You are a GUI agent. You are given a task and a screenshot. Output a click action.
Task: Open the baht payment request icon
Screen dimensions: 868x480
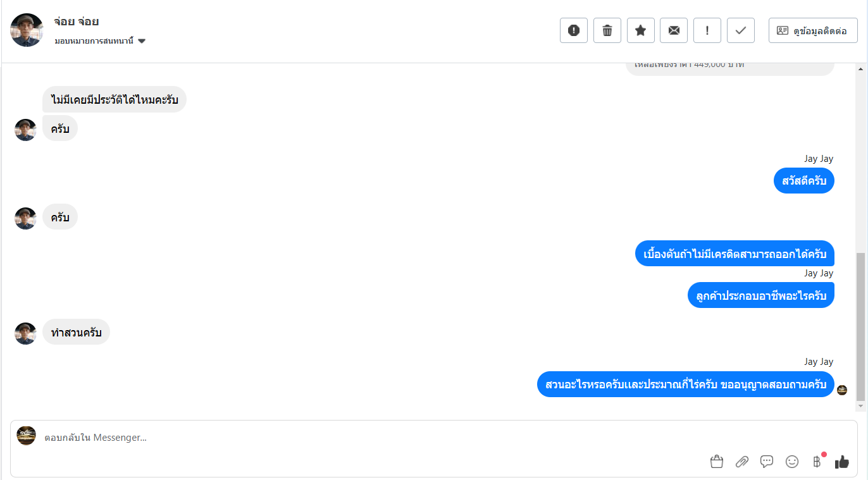point(817,462)
